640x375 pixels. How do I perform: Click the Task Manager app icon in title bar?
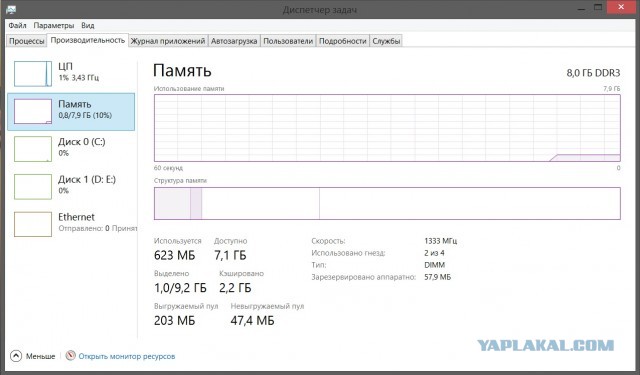(x=11, y=9)
